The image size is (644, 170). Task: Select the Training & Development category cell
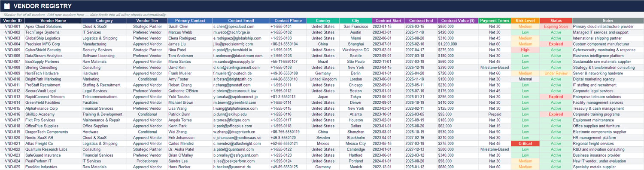(104, 114)
